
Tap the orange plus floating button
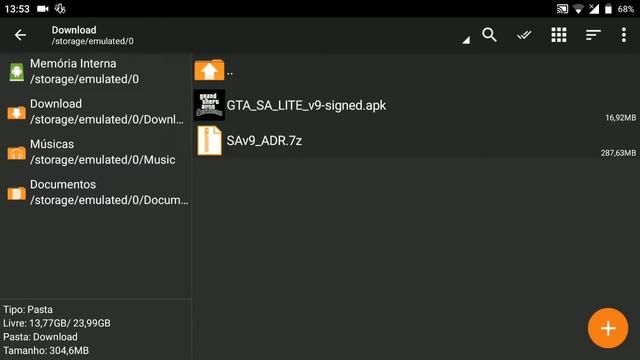pyautogui.click(x=608, y=328)
